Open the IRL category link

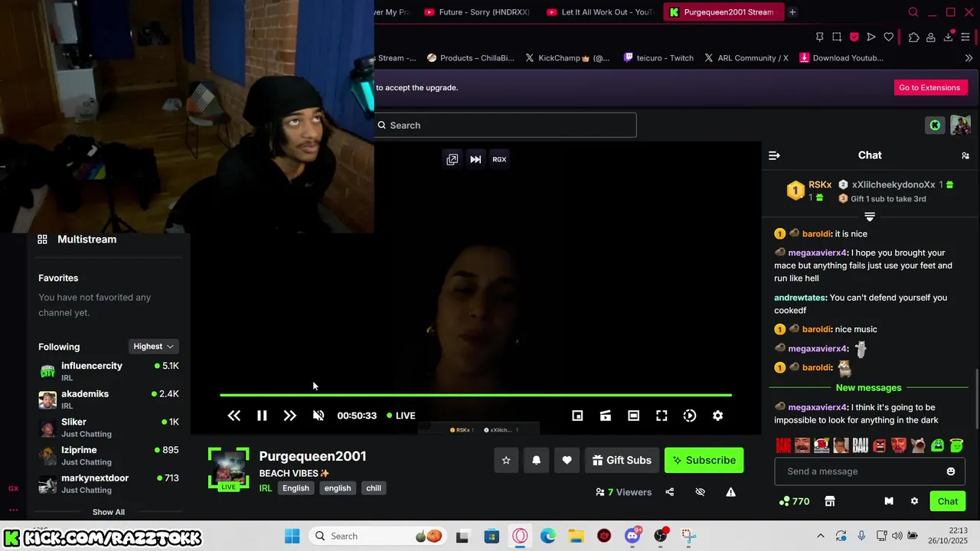pos(266,488)
